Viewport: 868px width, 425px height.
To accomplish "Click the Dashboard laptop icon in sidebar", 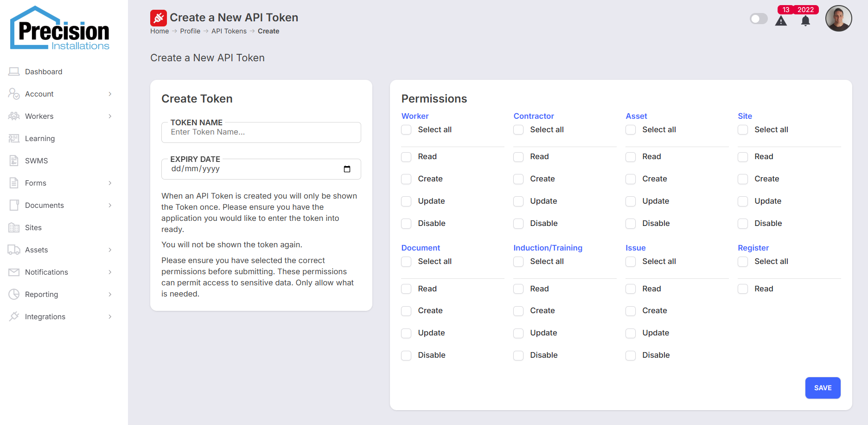I will pyautogui.click(x=14, y=71).
